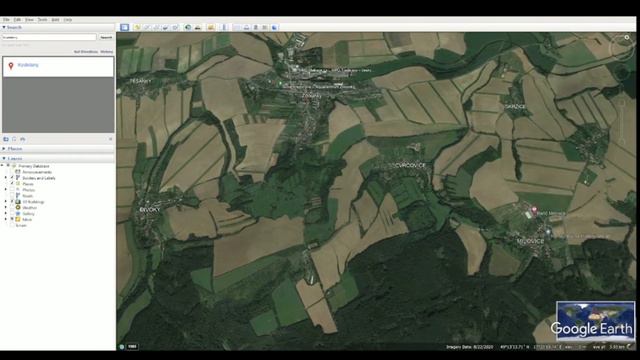
Task: Toggle sunlight across the landscape
Action: 198,27
